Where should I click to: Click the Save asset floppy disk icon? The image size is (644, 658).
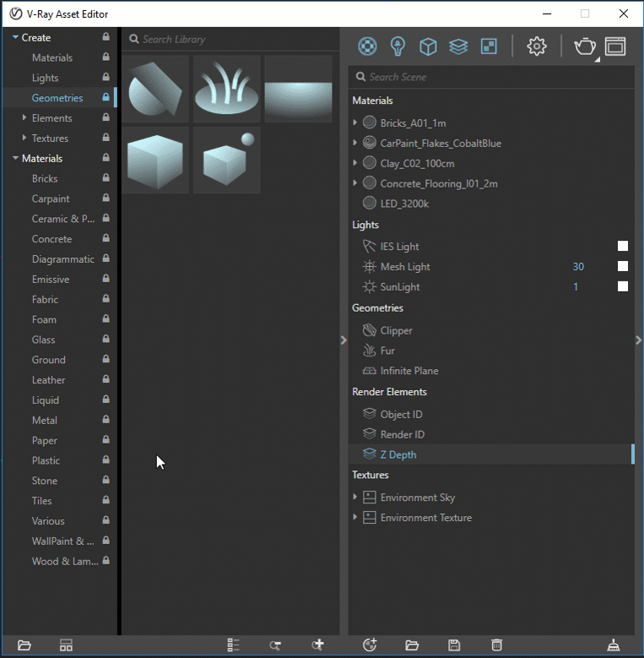(x=454, y=645)
